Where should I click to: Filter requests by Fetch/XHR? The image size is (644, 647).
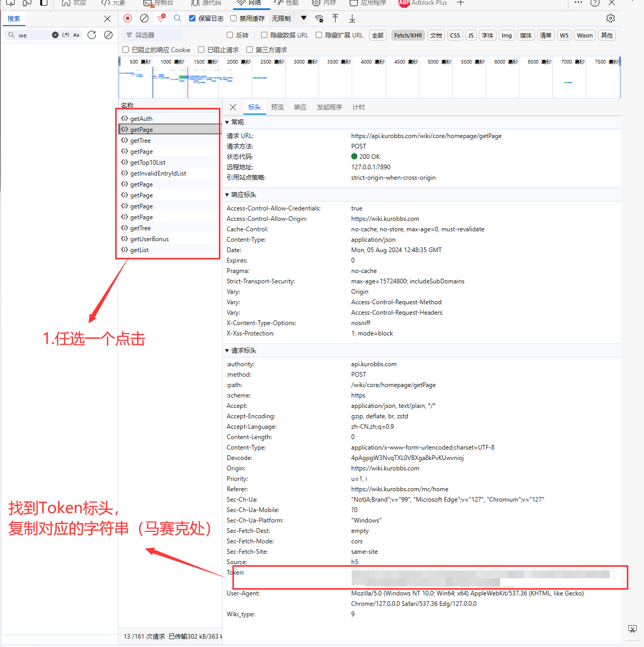[408, 35]
